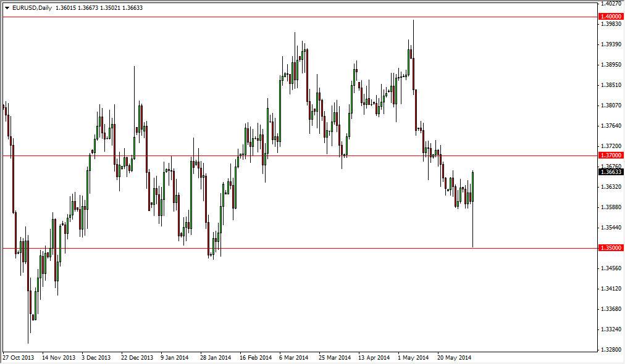The height and width of the screenshot is (364, 625).
Task: Expand the chart dropdown arrow beside EURUSD,Daily
Action: 6,8
